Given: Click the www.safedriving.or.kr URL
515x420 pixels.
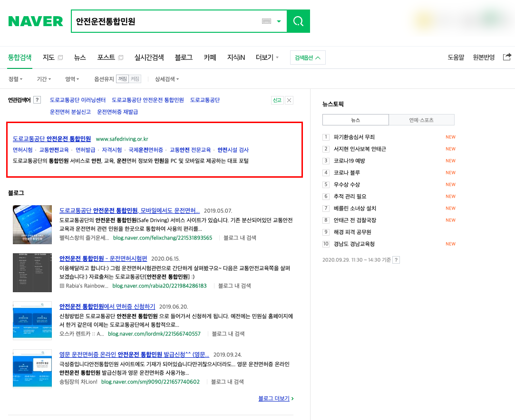Looking at the screenshot, I should pos(122,139).
